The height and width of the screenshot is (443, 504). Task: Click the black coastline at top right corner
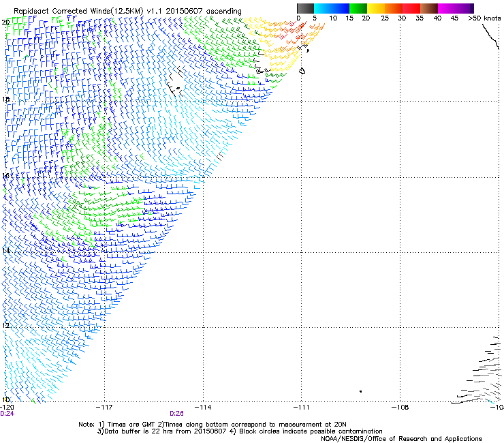point(490,37)
